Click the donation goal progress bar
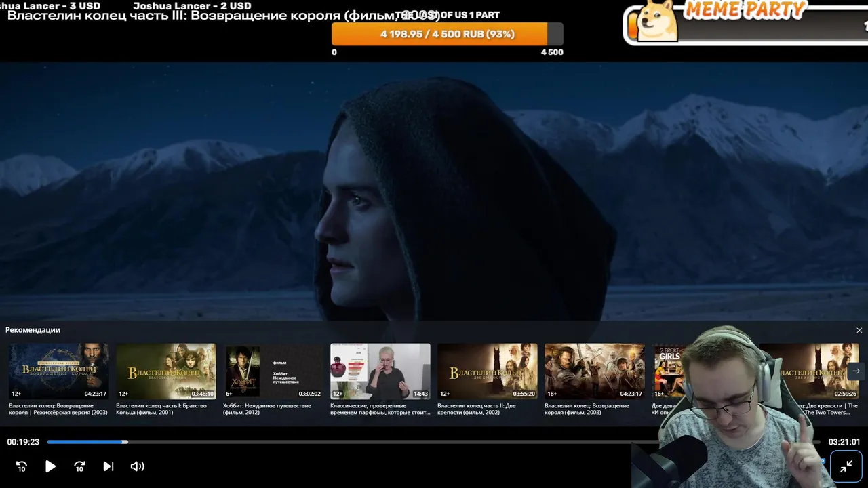The height and width of the screenshot is (488, 868). (448, 34)
